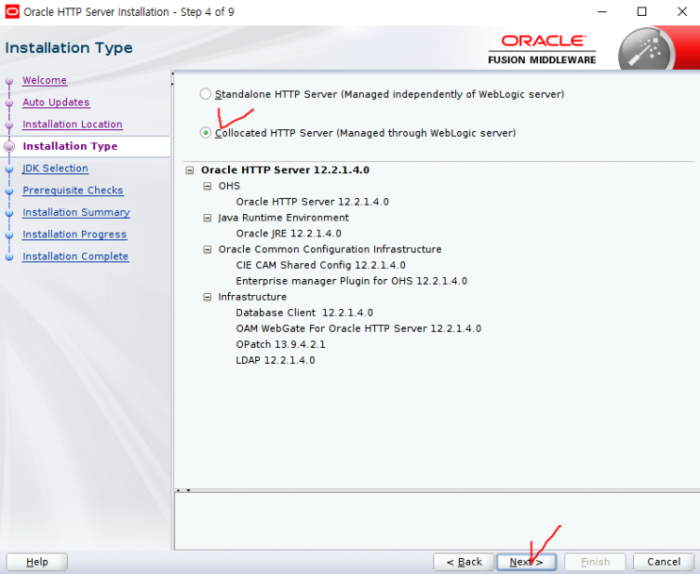Select the Oracle JRE 12.2.1.4.0 tree row
Image resolution: width=700 pixels, height=574 pixels.
click(288, 233)
